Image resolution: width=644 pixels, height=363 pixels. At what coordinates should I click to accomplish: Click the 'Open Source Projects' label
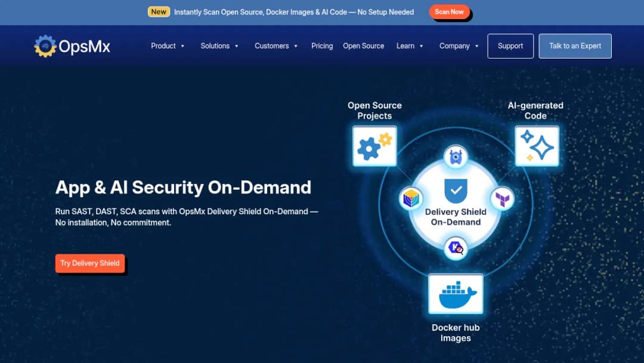[x=374, y=110]
